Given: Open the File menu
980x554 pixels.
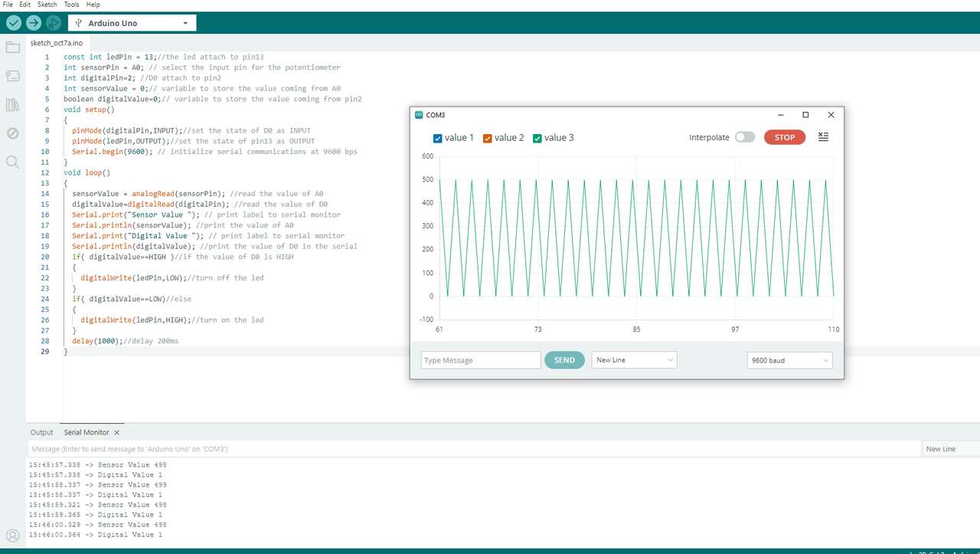Looking at the screenshot, I should point(8,5).
